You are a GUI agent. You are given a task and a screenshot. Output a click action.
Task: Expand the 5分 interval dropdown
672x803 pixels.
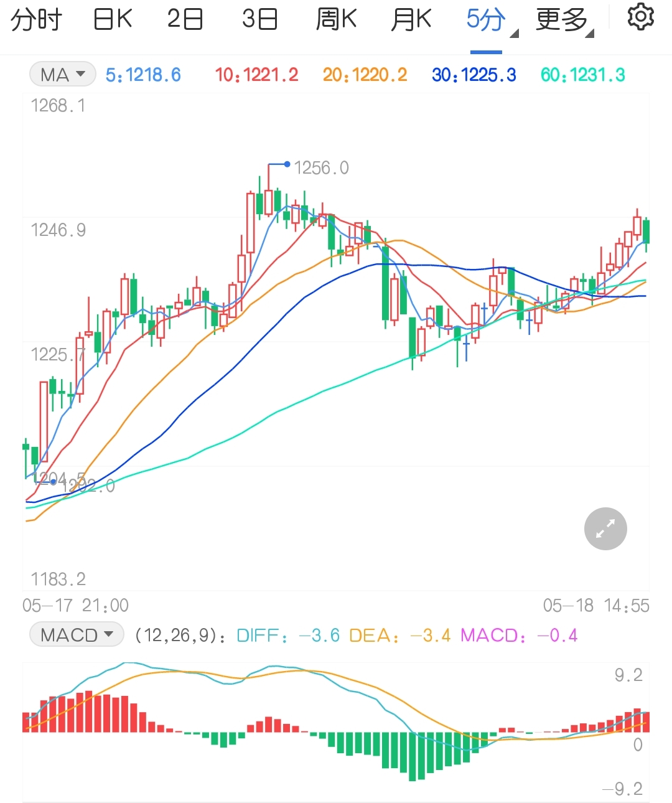tap(492, 21)
